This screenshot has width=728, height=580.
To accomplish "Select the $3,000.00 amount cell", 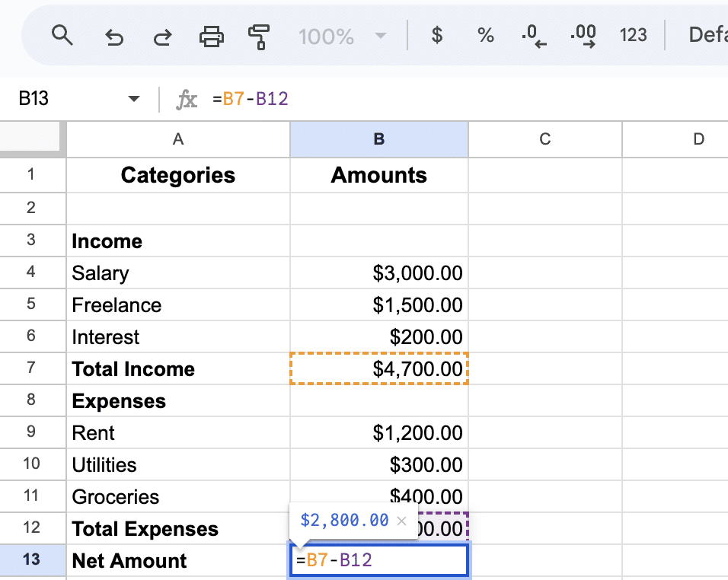I will (x=379, y=272).
